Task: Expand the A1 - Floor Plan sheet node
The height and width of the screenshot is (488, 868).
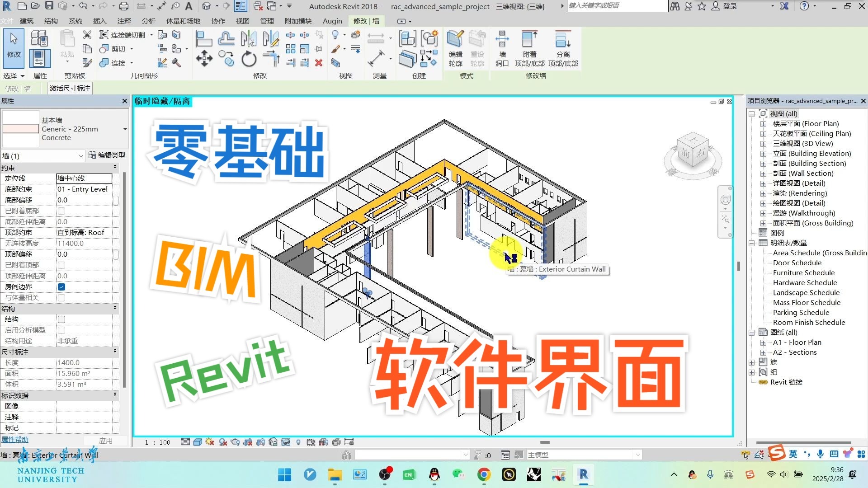Action: coord(762,342)
